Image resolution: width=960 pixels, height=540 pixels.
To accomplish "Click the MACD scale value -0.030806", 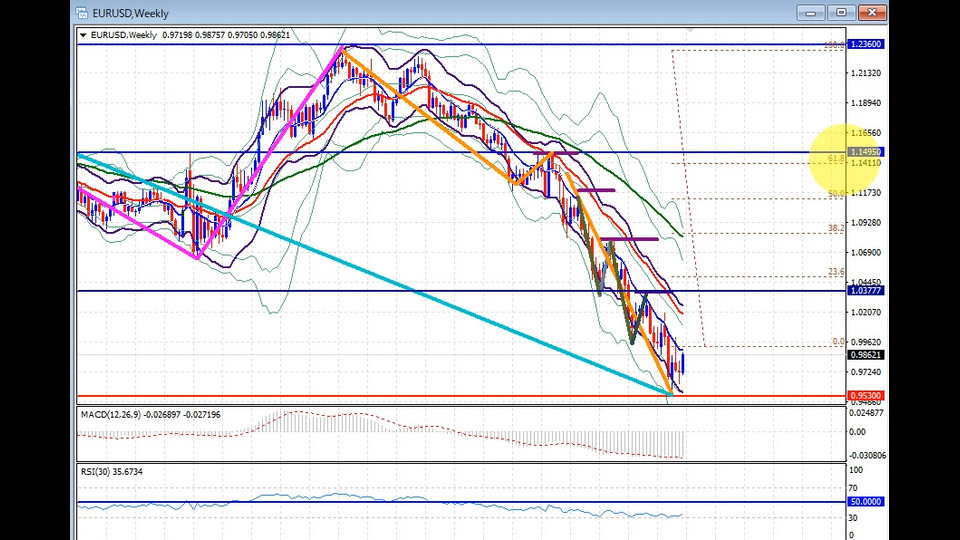I will (866, 456).
